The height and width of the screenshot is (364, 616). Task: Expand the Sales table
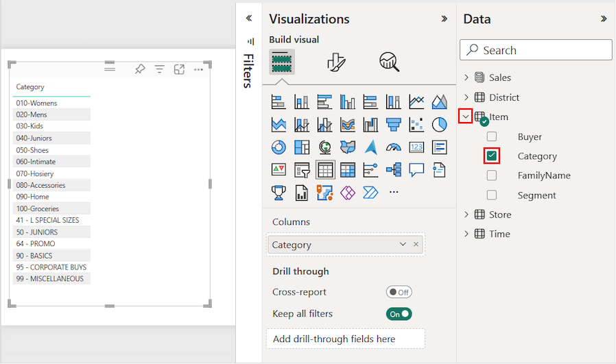tap(466, 77)
